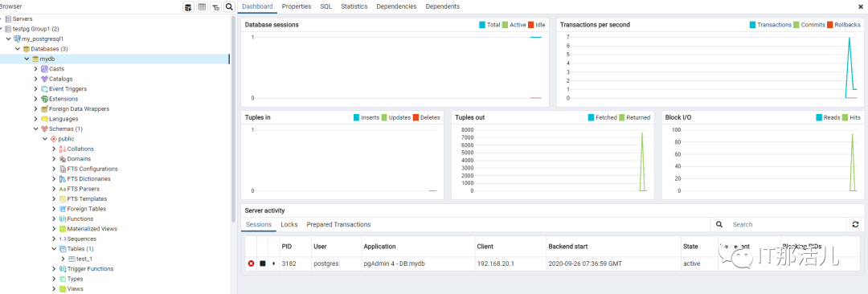Screen dimensions: 868x294
Task: Expand the Functions node
Action: pyautogui.click(x=54, y=218)
